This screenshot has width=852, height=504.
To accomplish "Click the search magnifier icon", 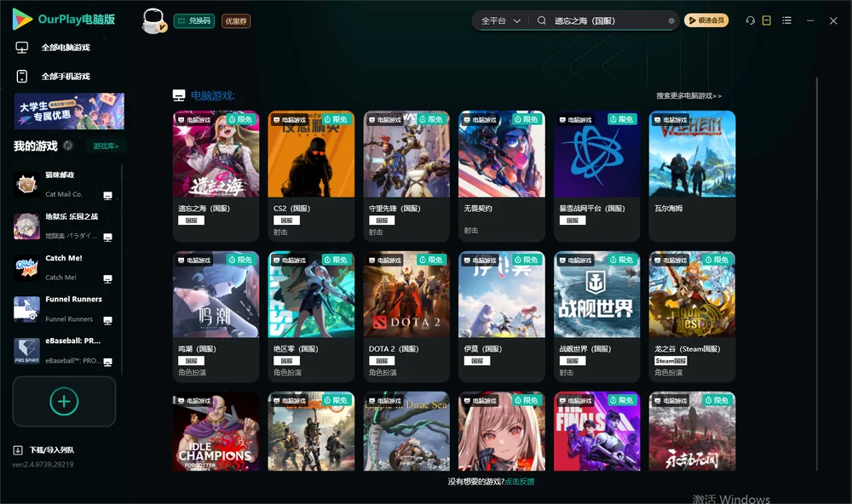I will pyautogui.click(x=542, y=20).
